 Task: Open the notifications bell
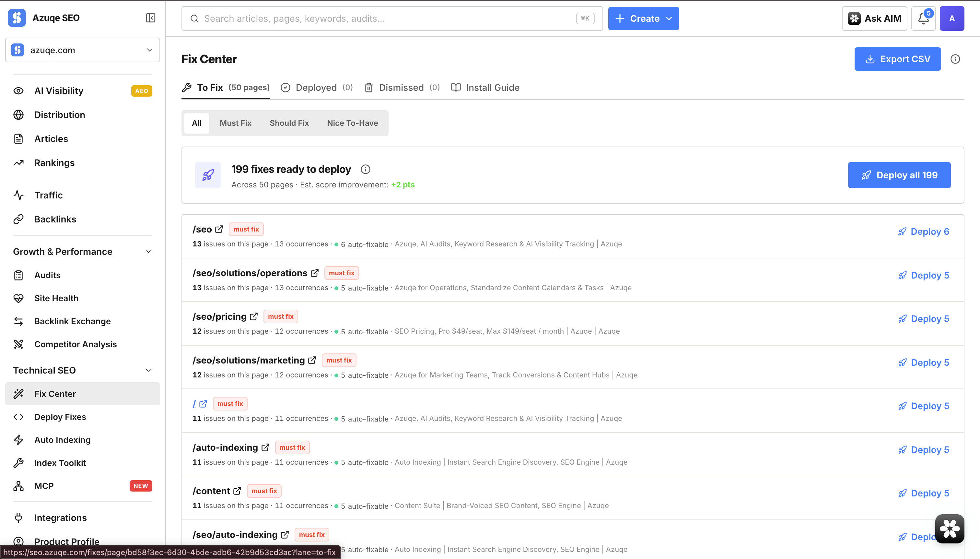tap(923, 18)
